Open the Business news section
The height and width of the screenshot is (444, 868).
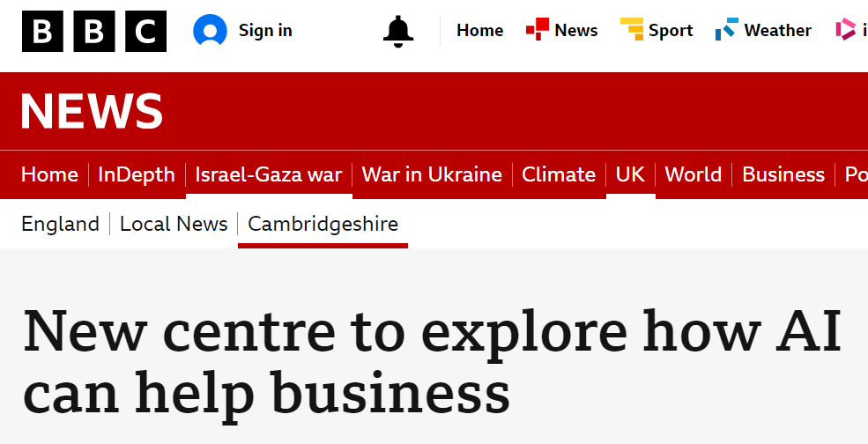(783, 174)
